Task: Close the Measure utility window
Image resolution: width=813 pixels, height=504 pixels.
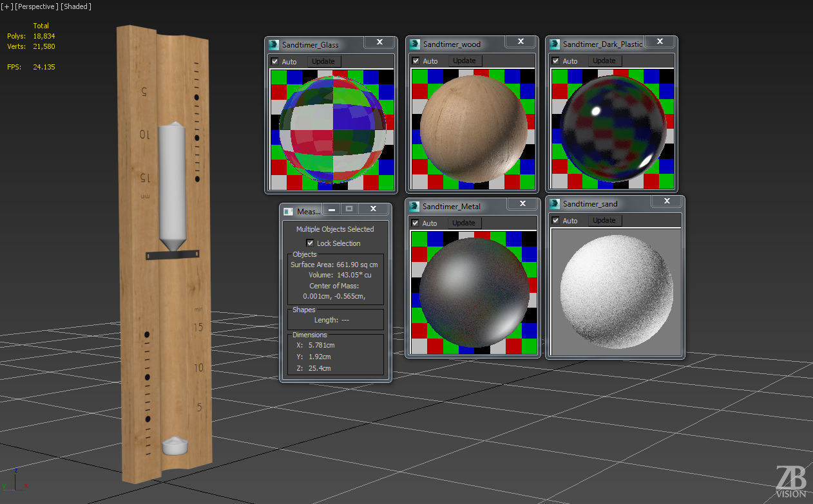Action: coord(373,209)
